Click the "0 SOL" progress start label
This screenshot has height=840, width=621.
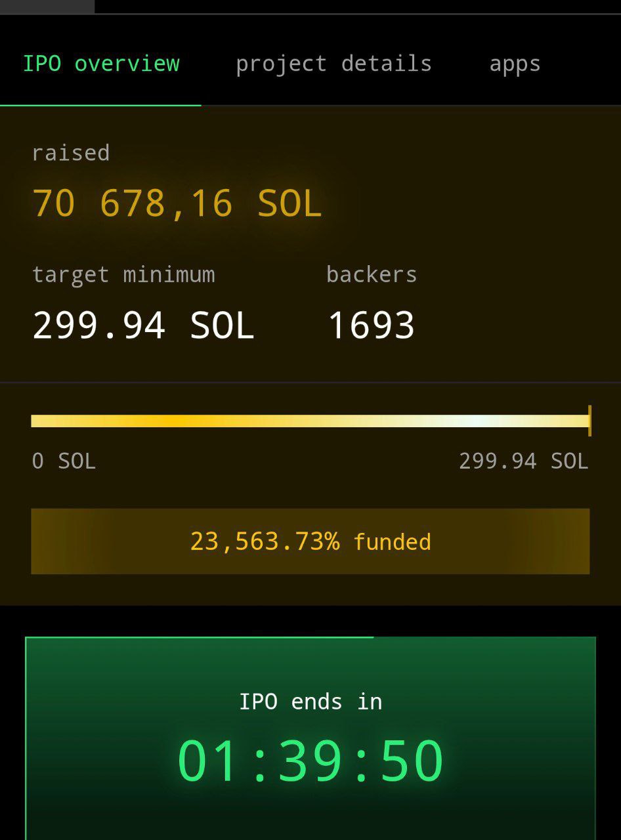64,461
